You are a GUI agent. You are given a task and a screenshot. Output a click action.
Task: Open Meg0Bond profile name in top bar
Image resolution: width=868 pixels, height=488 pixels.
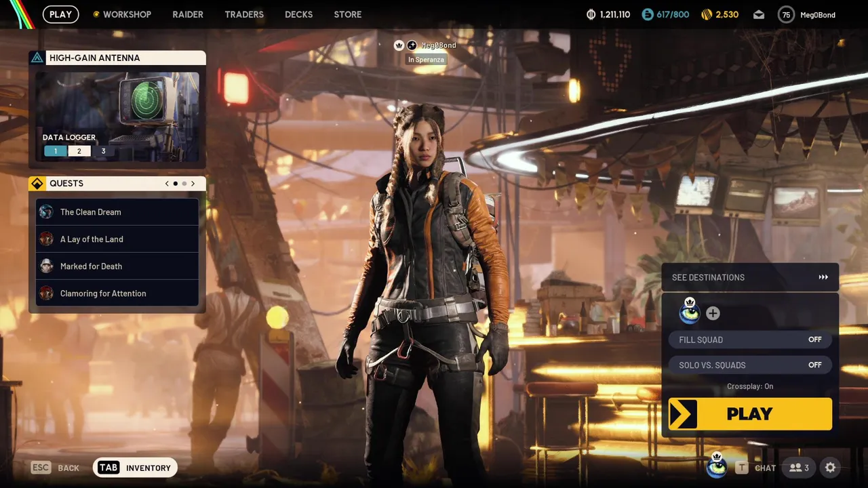point(818,15)
